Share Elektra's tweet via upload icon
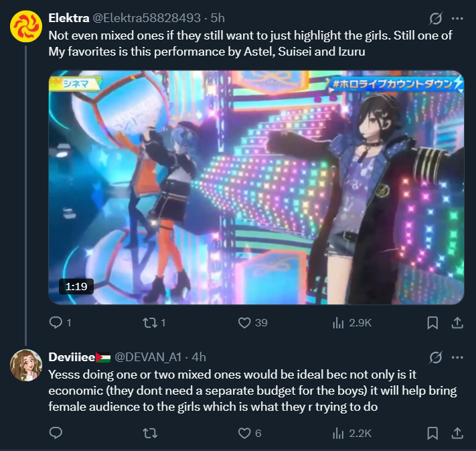 [457, 322]
